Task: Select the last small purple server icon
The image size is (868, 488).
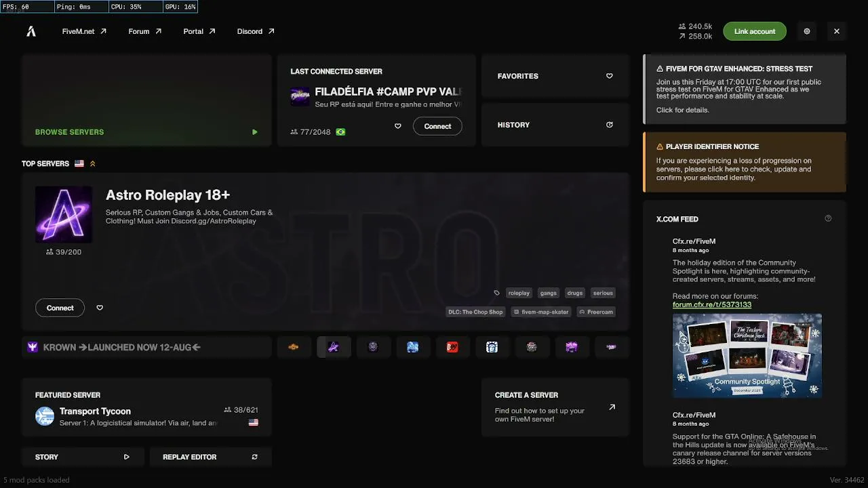Action: click(611, 347)
